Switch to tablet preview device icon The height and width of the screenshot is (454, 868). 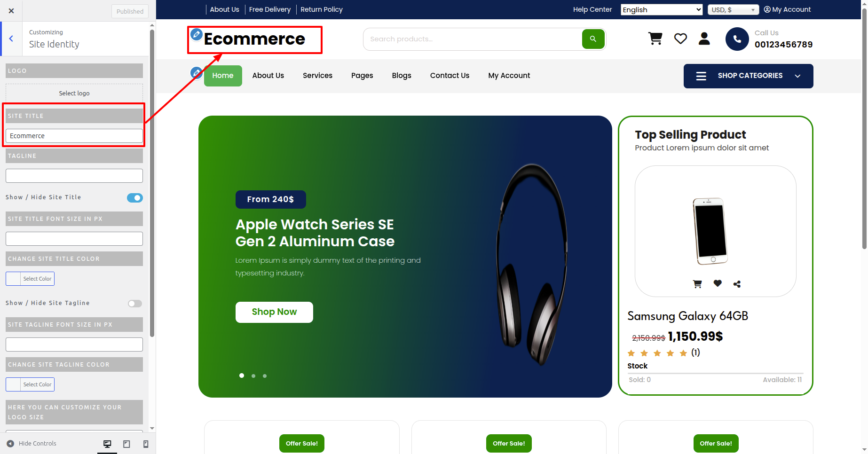[126, 444]
